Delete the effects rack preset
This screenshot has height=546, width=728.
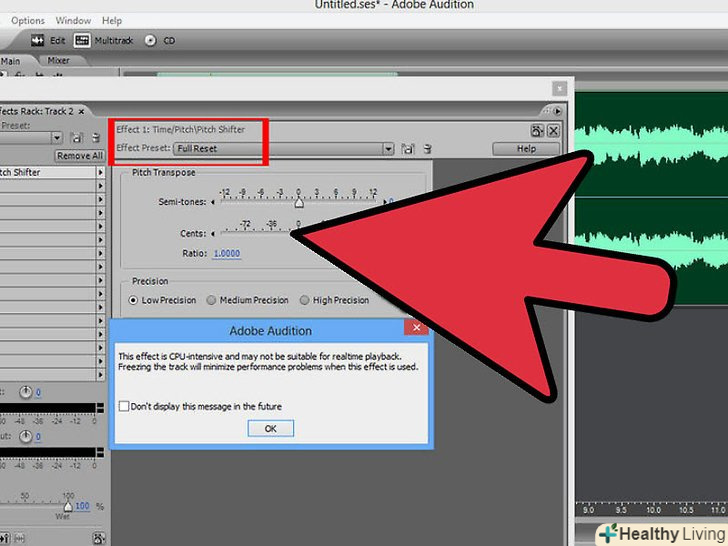(96, 138)
